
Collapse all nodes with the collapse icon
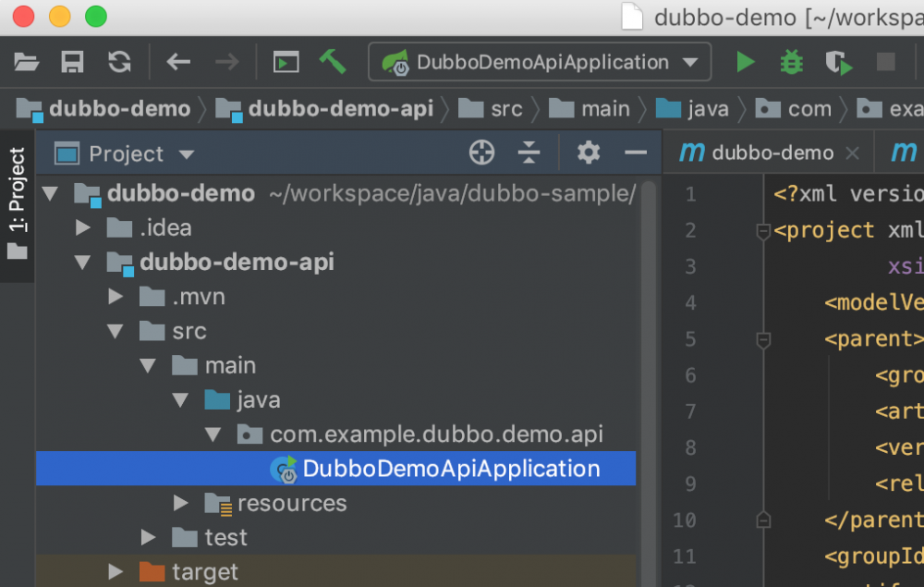529,153
